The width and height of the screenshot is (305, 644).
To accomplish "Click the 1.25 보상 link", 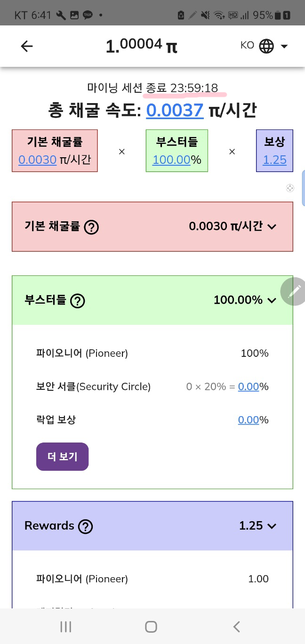I will tap(275, 160).
